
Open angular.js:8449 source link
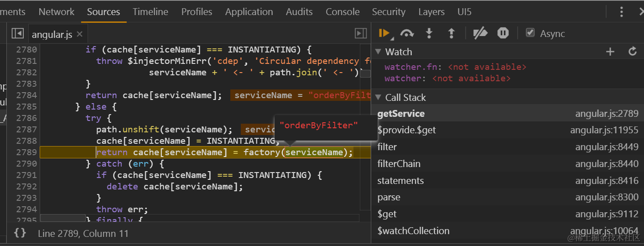coord(607,147)
